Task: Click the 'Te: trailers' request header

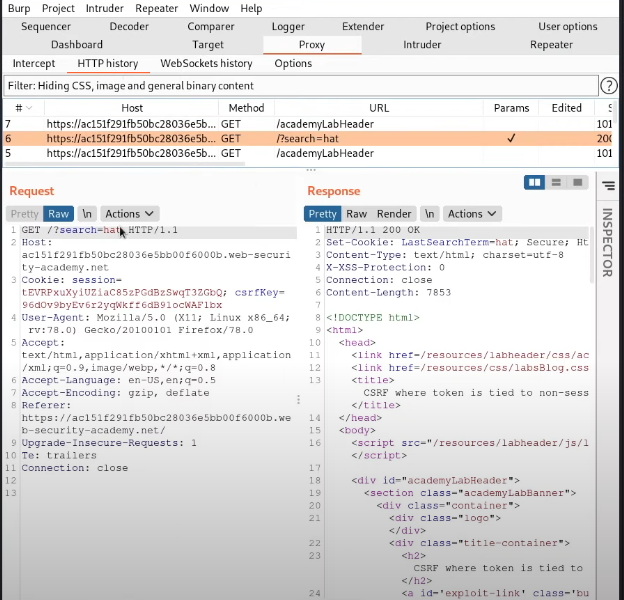Action: tap(59, 455)
